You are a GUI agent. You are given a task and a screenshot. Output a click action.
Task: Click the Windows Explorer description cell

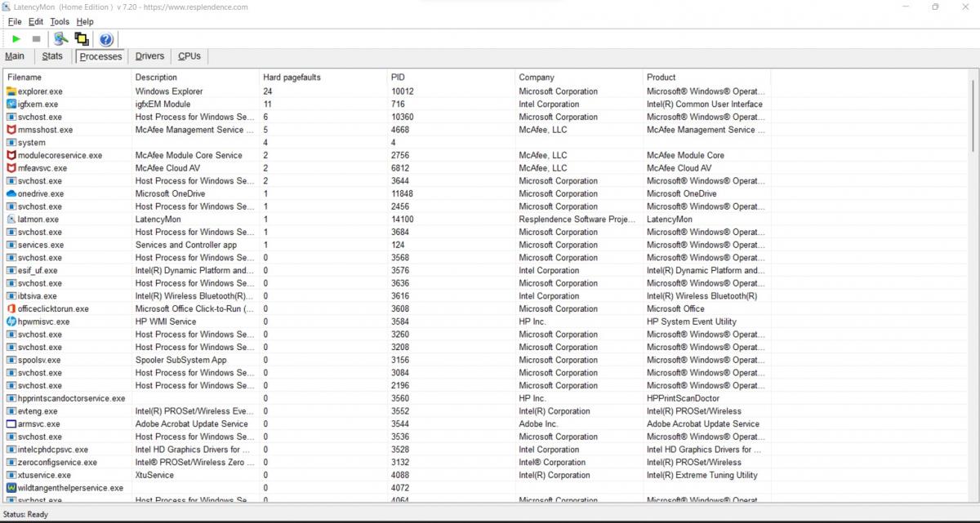tap(169, 91)
